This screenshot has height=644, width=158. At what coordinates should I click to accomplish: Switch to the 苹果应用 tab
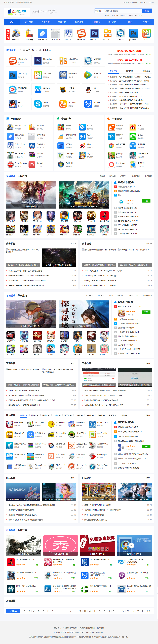(x=22, y=295)
